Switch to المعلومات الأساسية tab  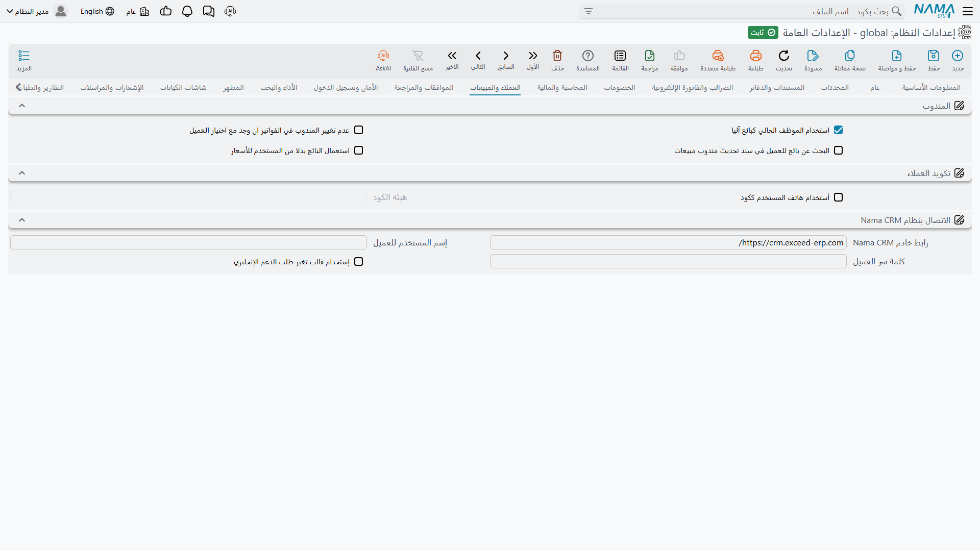pos(931,87)
